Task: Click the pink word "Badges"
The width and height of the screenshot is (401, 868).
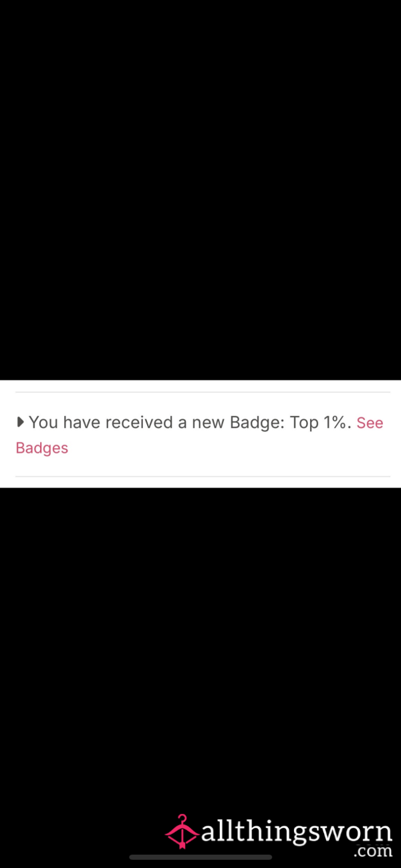Action: pyautogui.click(x=42, y=448)
